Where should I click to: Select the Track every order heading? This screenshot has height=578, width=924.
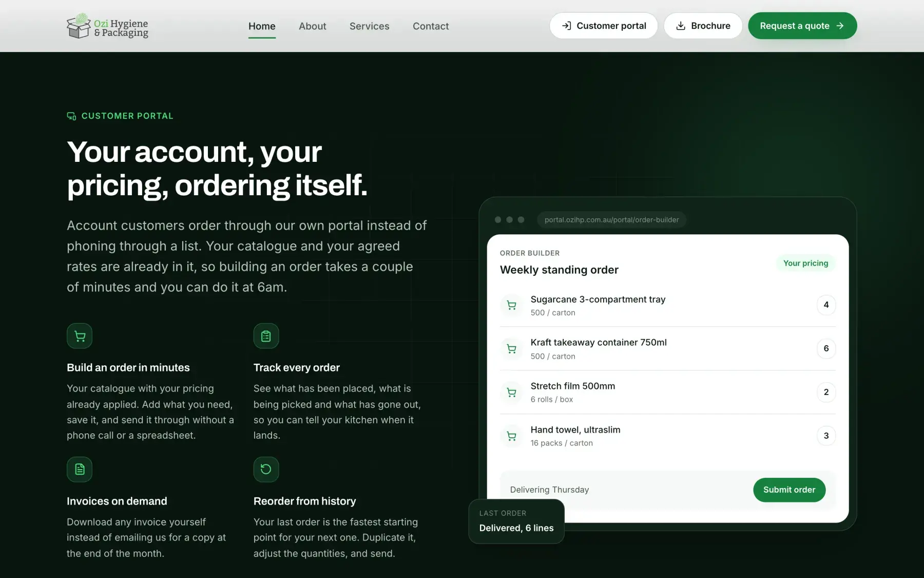pyautogui.click(x=297, y=367)
